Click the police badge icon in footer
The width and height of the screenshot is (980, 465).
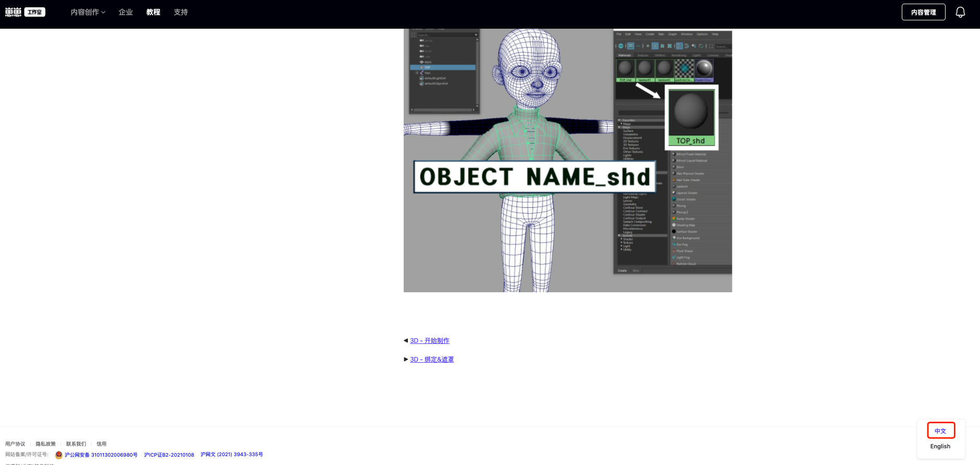click(x=59, y=455)
